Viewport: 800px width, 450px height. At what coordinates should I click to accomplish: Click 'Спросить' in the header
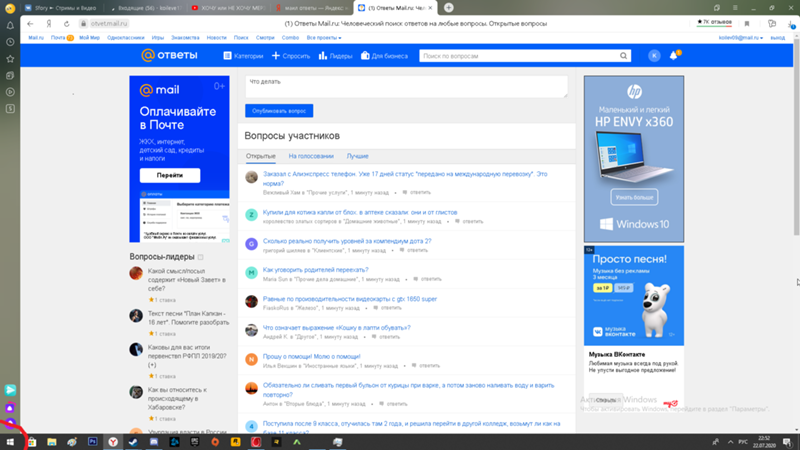pyautogui.click(x=291, y=56)
